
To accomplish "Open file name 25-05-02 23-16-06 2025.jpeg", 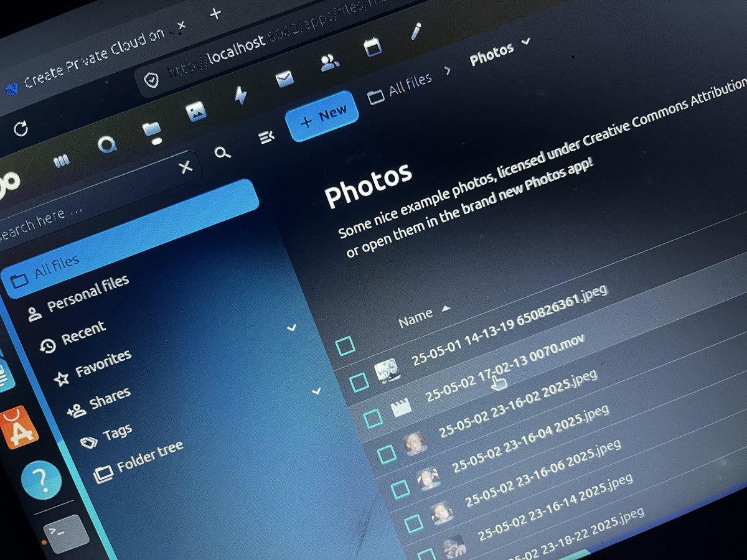I will click(x=543, y=473).
